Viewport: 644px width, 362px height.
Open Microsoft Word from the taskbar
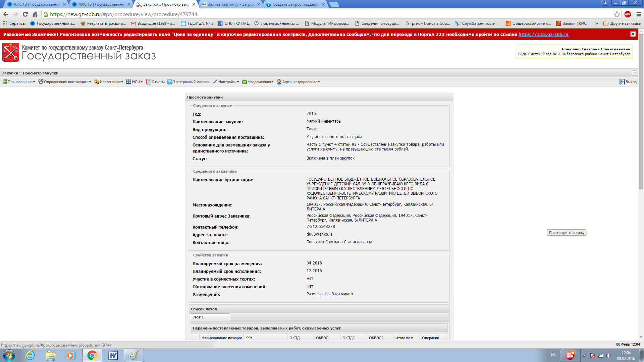pyautogui.click(x=113, y=355)
